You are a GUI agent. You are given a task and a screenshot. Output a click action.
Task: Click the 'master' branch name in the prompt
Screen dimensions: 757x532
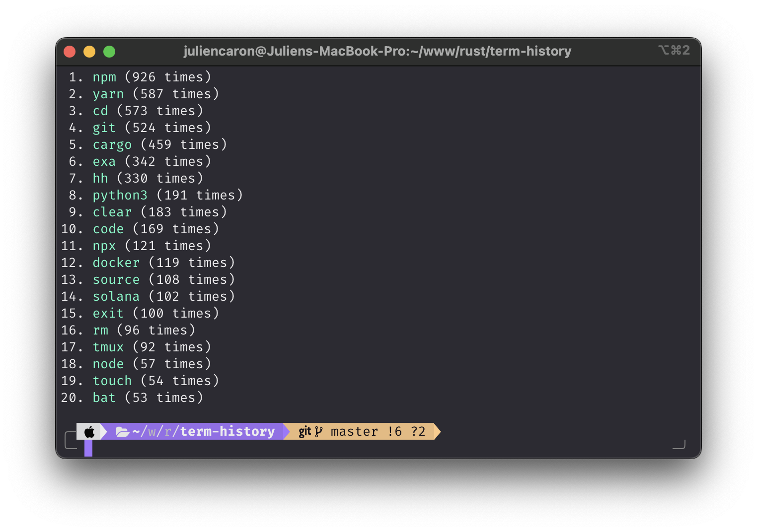coord(355,432)
